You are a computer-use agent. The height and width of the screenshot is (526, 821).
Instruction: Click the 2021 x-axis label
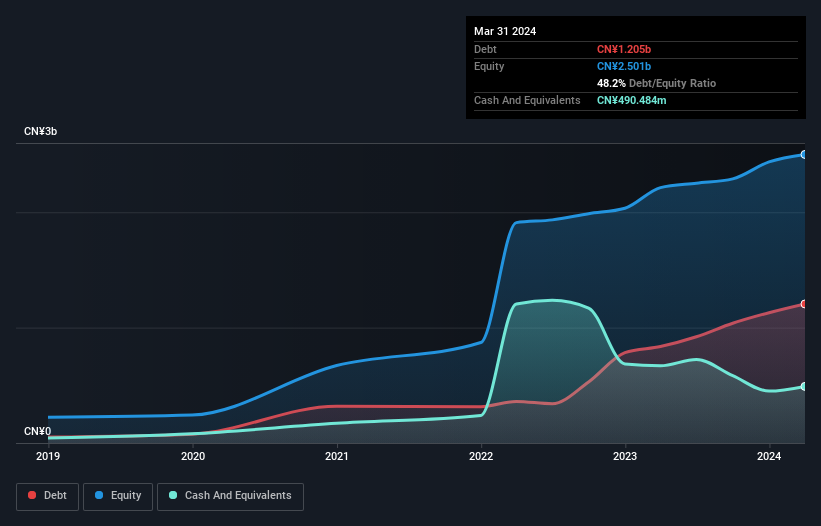(337, 456)
